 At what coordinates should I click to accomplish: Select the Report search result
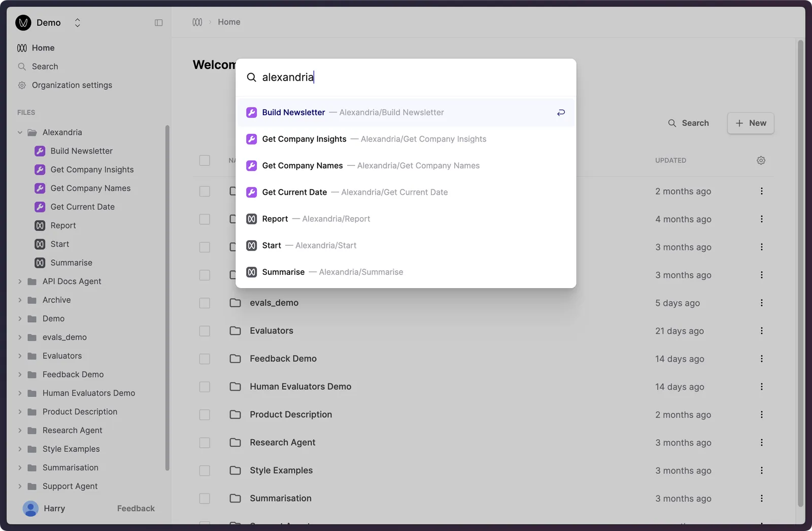pos(406,219)
